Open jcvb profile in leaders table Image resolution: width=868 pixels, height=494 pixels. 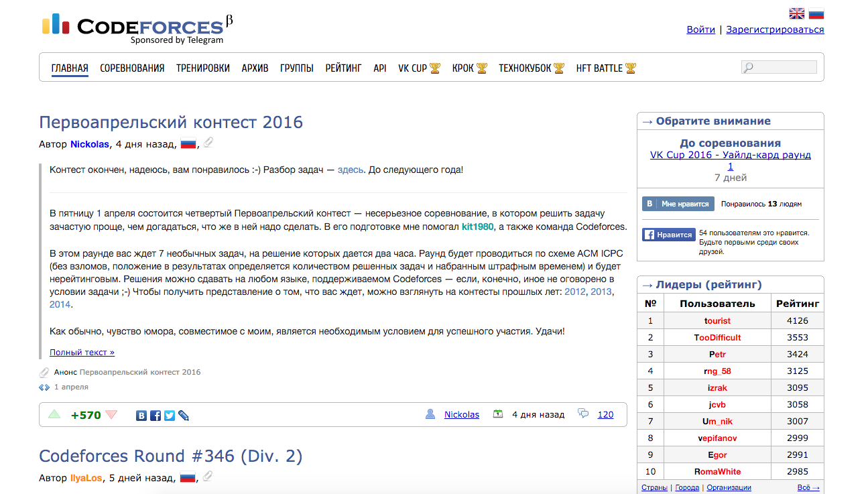pos(717,404)
